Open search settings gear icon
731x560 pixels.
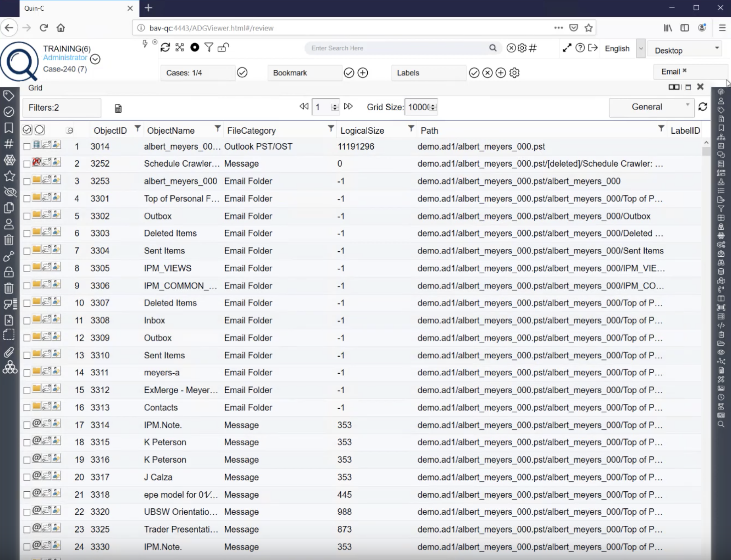[x=522, y=48]
